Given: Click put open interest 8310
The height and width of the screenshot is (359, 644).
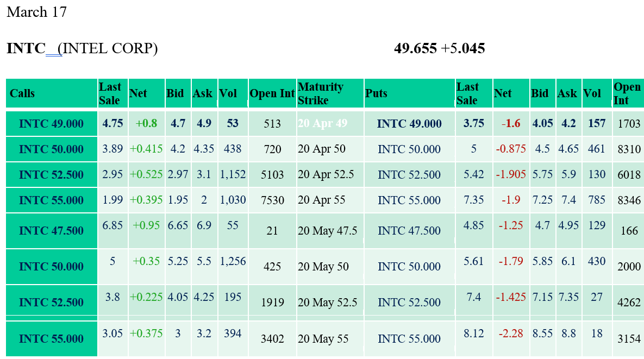Looking at the screenshot, I should tap(629, 149).
